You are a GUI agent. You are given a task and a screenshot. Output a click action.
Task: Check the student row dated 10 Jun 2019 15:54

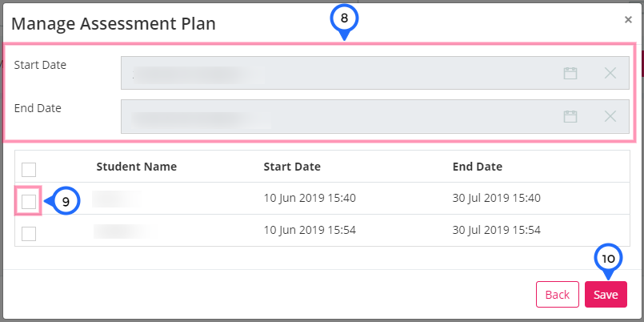coord(29,234)
